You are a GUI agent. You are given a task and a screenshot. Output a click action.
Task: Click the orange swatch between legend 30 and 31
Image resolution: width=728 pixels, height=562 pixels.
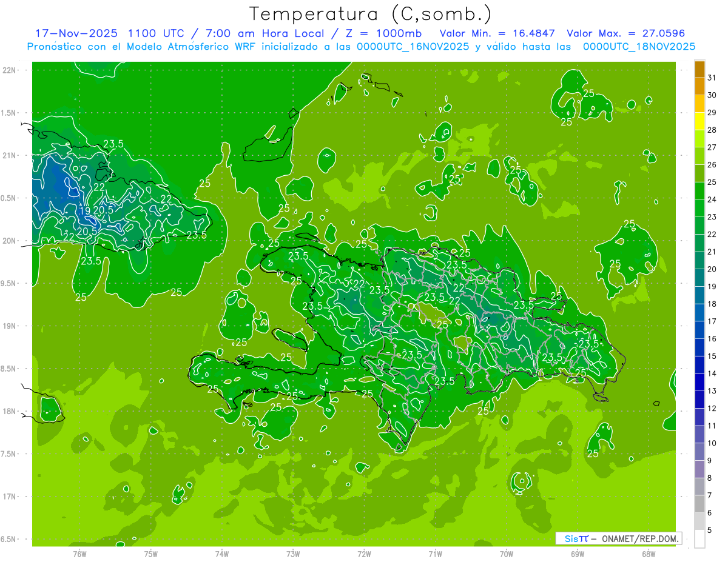pos(699,86)
